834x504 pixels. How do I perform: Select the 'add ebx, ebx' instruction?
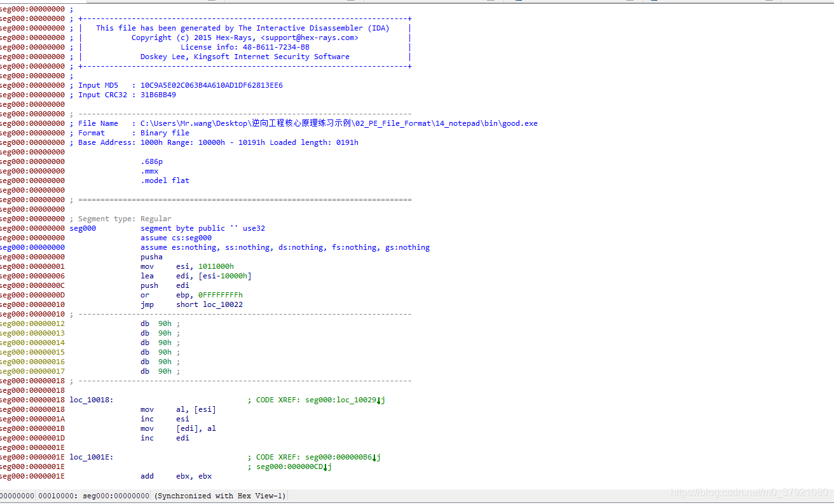point(176,476)
